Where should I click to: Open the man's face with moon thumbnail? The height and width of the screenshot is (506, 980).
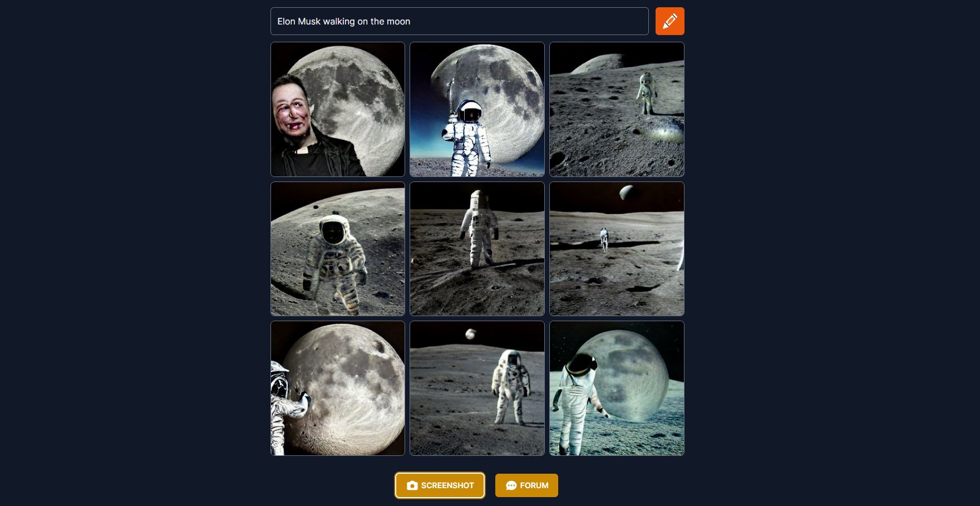338,109
